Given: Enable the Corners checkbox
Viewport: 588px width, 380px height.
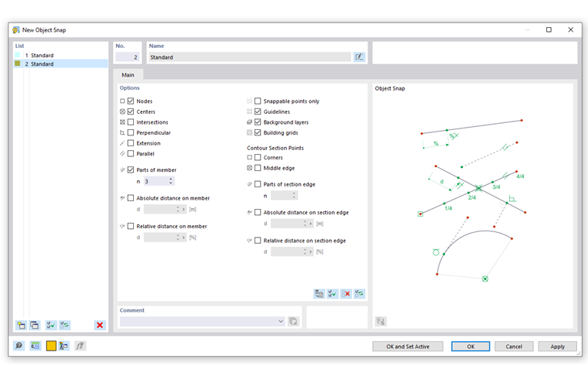Looking at the screenshot, I should [x=258, y=158].
